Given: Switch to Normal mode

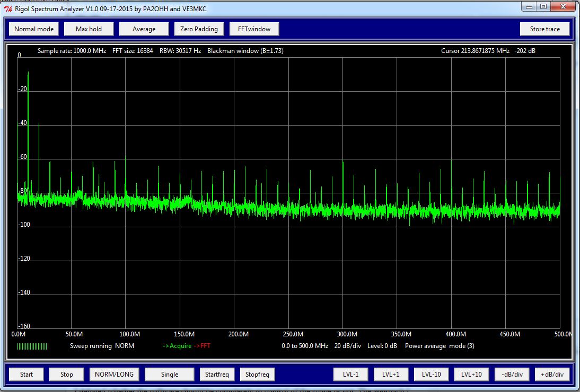Looking at the screenshot, I should [x=33, y=29].
